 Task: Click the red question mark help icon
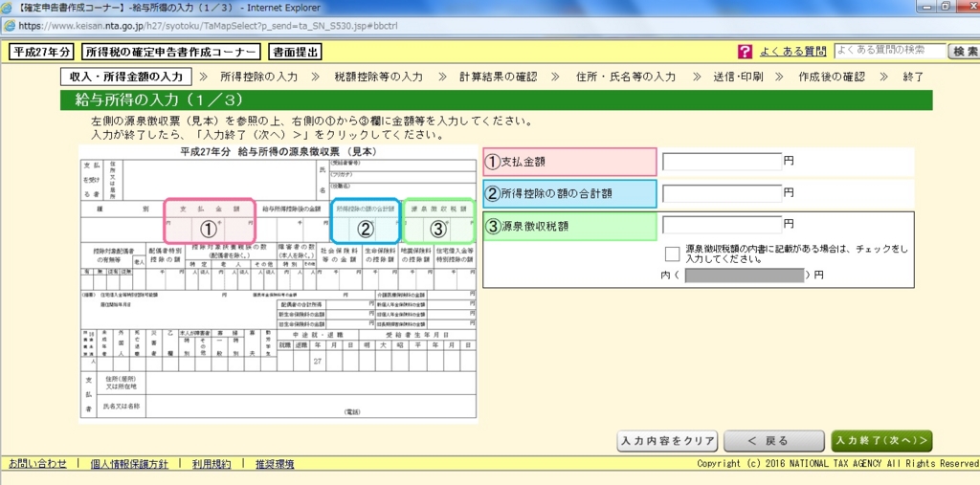click(745, 52)
